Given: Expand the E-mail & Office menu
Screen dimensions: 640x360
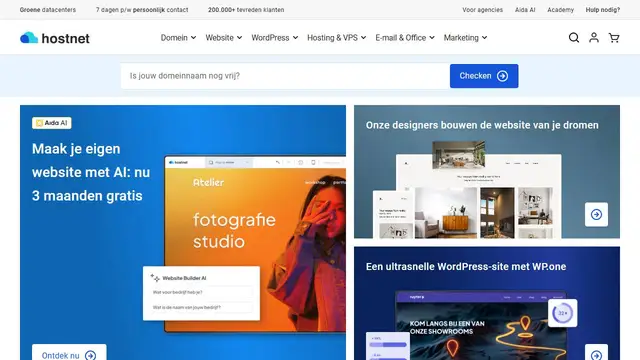Looking at the screenshot, I should (405, 38).
